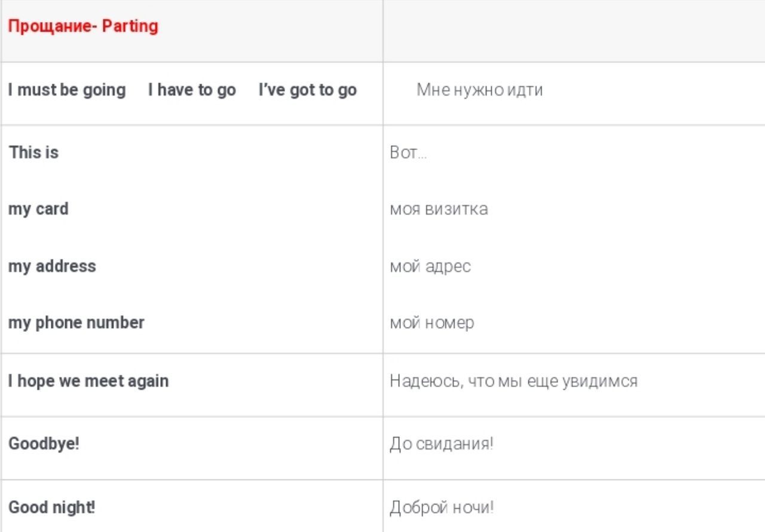Click the translation 'Мне нужно идти'
Viewport: 765px width, 532px height.
479,90
